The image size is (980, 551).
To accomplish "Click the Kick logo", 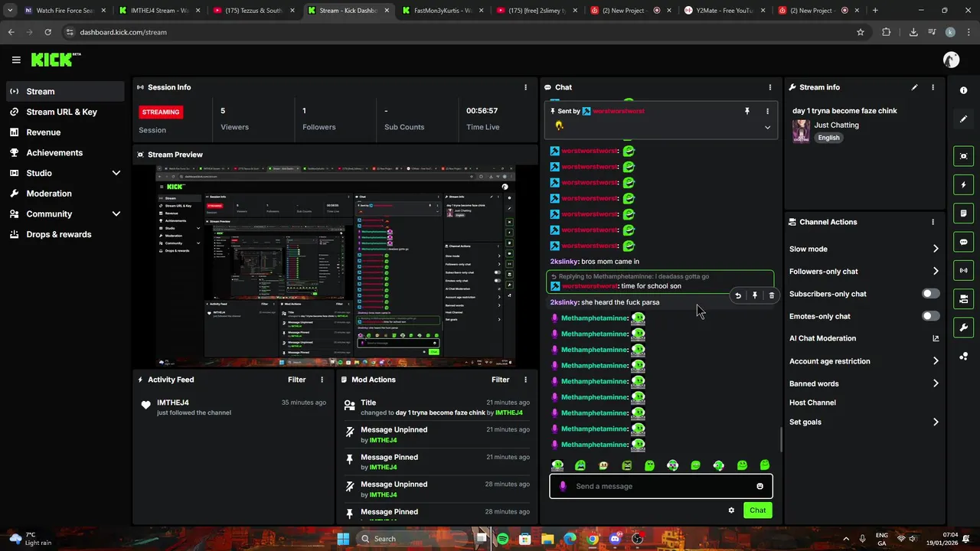I will 55,60.
